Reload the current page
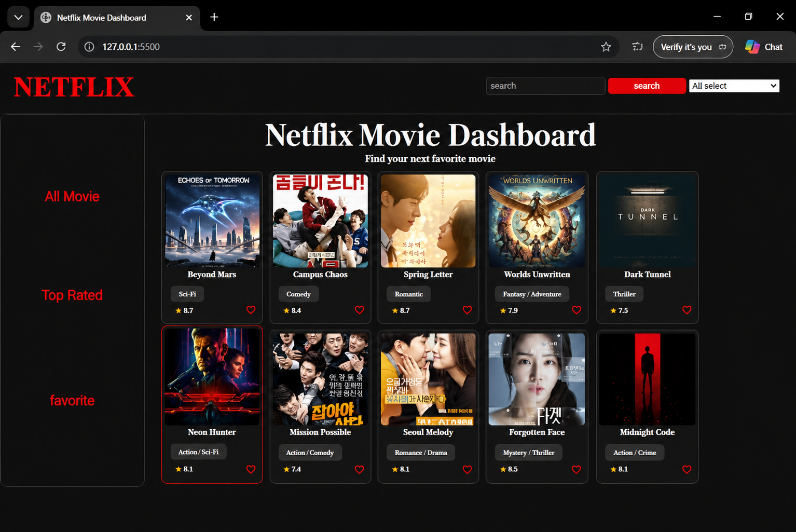 pos(61,47)
